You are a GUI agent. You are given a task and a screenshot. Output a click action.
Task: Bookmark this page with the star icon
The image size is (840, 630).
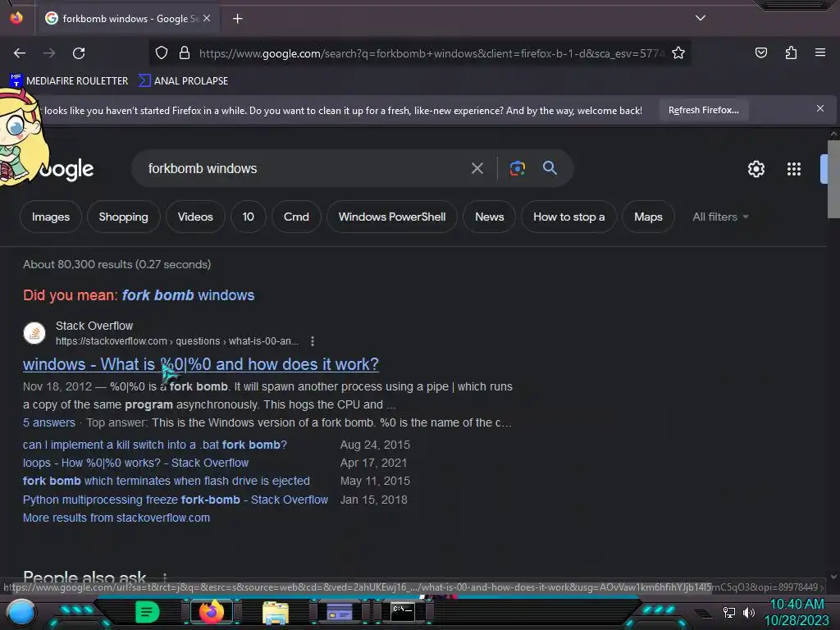pos(678,53)
